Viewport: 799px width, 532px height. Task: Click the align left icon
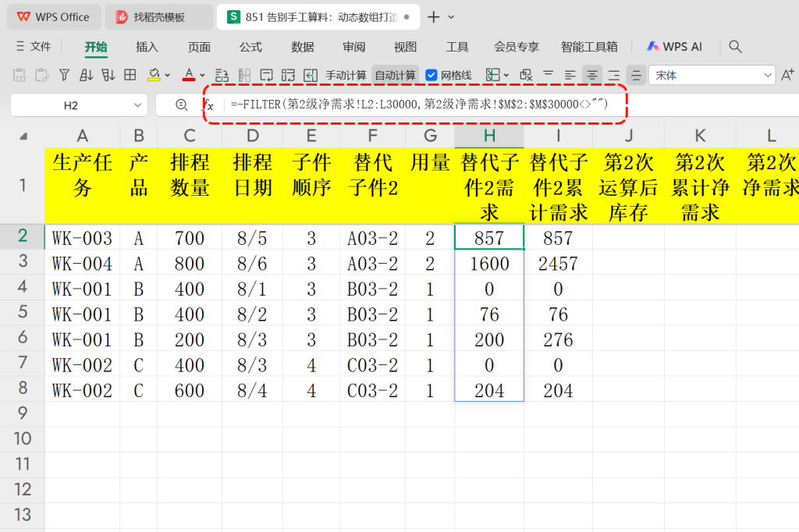pos(570,76)
